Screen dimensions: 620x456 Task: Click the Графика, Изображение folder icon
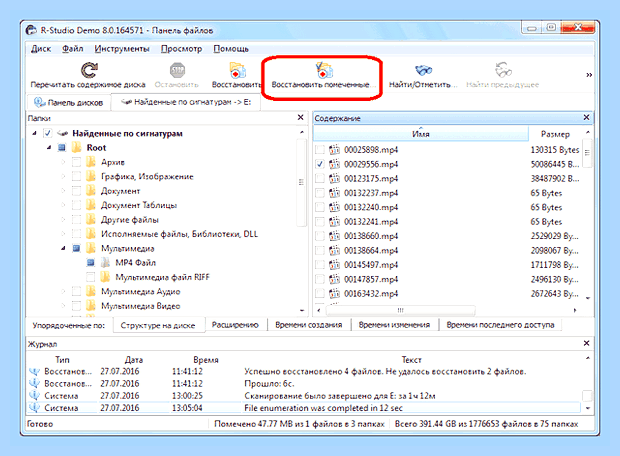[91, 176]
